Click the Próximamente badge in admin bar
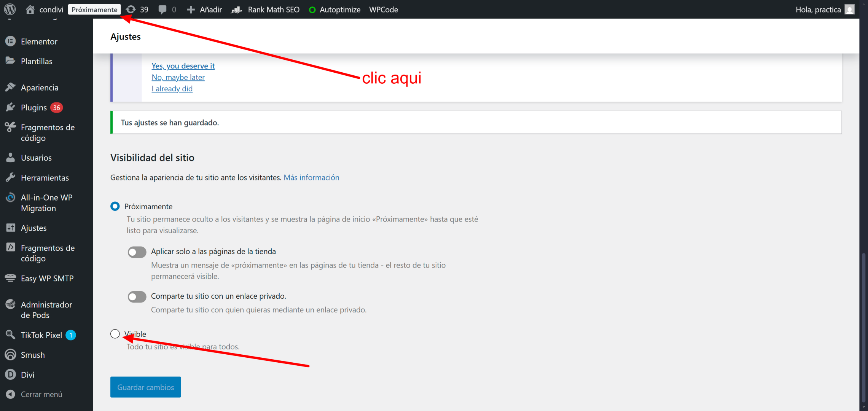This screenshot has width=868, height=411. [94, 10]
